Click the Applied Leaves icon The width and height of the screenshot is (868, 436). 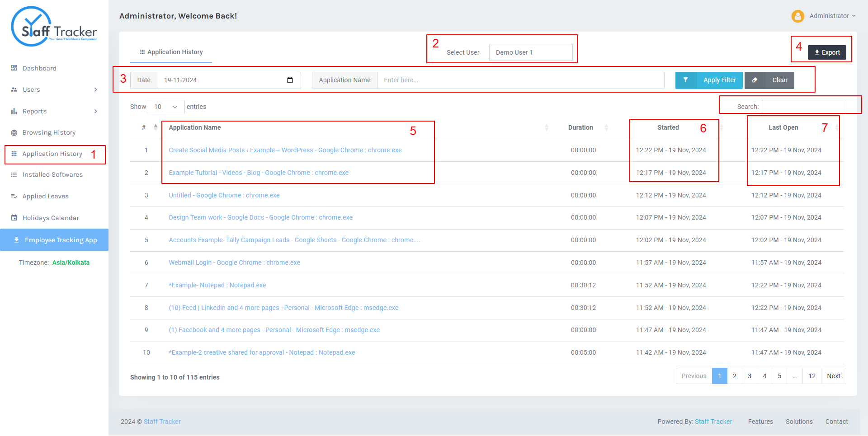click(x=14, y=196)
